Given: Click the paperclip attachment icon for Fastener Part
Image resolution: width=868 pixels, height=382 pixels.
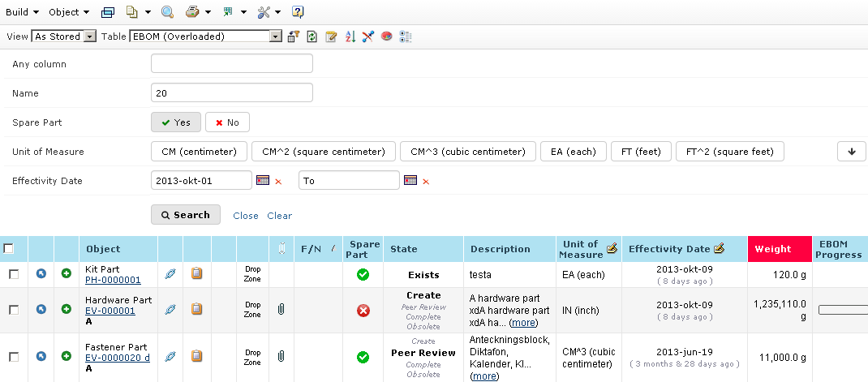Looking at the screenshot, I should tap(281, 356).
